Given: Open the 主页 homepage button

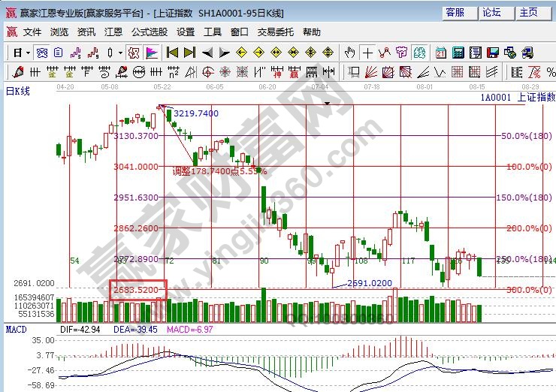Looking at the screenshot, I should pos(529,12).
